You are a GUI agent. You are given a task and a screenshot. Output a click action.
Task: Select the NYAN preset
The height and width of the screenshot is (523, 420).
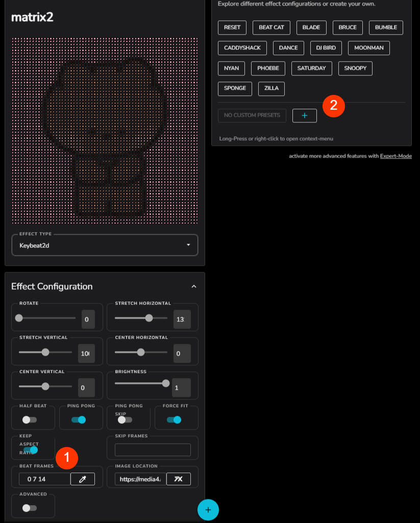pyautogui.click(x=231, y=68)
